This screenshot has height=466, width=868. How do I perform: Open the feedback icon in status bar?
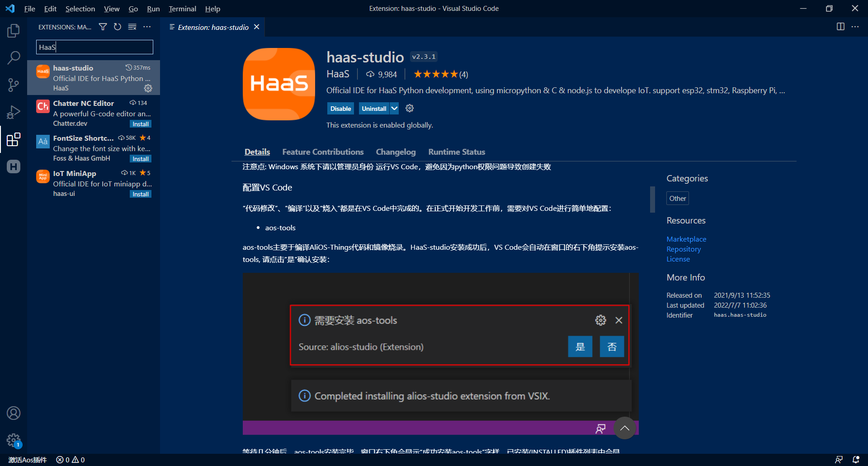pos(839,460)
